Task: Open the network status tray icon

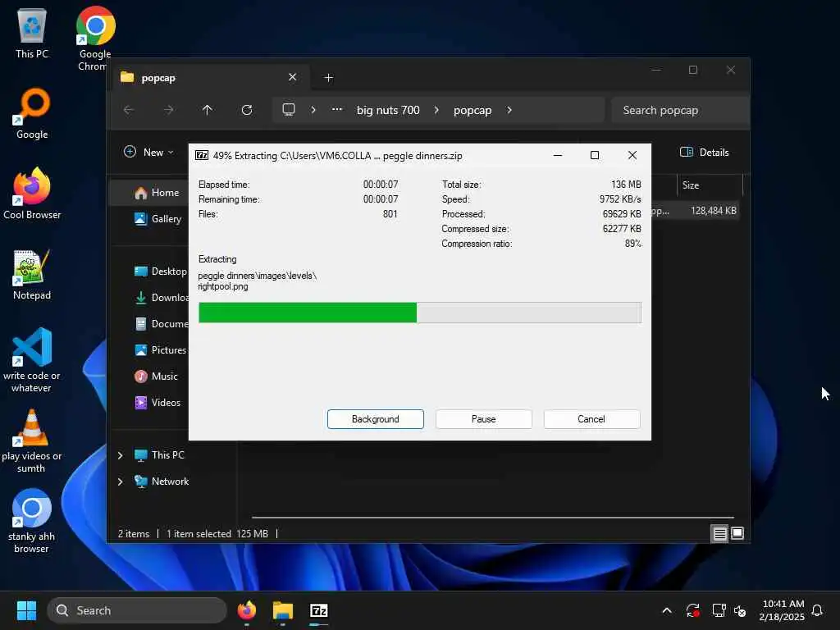Action: tap(719, 610)
